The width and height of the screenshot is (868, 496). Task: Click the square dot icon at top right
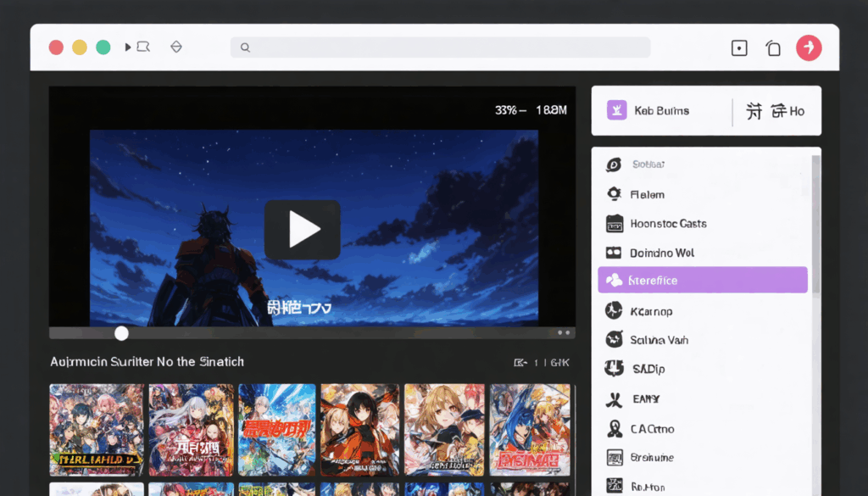click(739, 48)
